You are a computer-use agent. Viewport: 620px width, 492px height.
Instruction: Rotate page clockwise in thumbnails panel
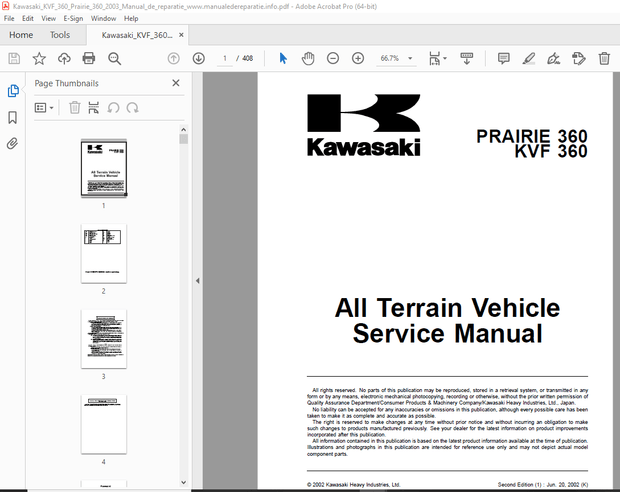pos(132,108)
